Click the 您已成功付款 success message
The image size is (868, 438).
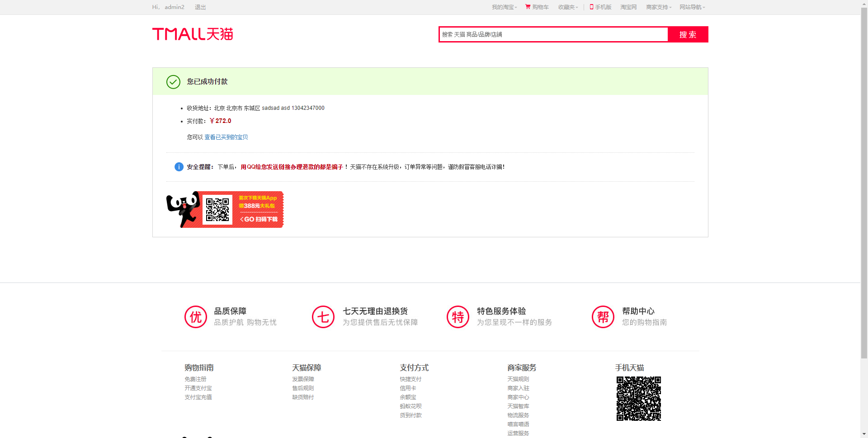[x=208, y=81]
